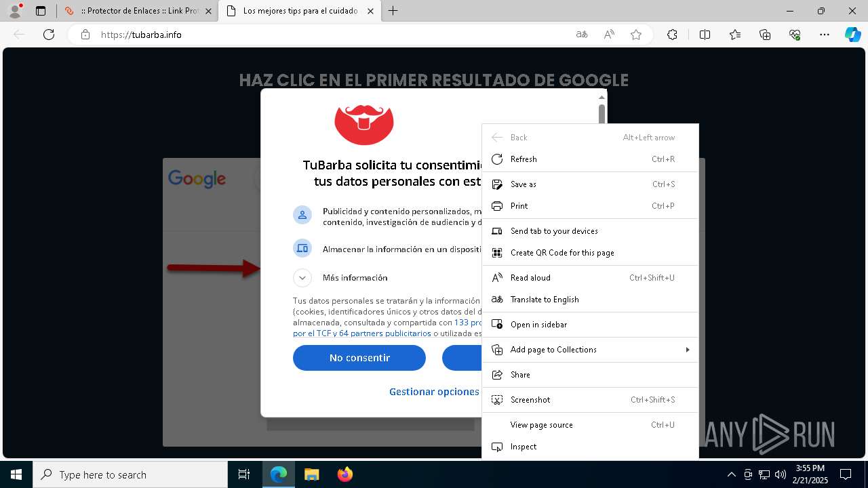Launch Firefox from taskbar
Viewport: 868px width, 488px height.
pyautogui.click(x=344, y=474)
